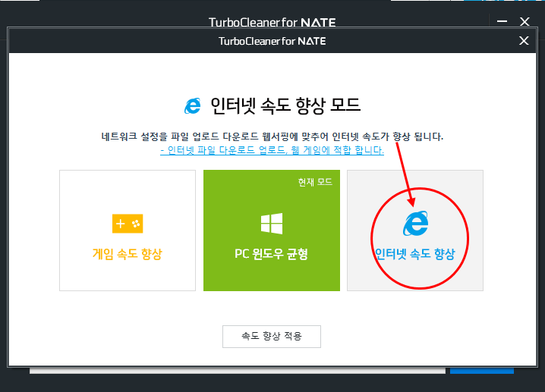This screenshot has height=392, width=545.
Task: Close the background TurboCleaner window
Action: click(x=525, y=21)
